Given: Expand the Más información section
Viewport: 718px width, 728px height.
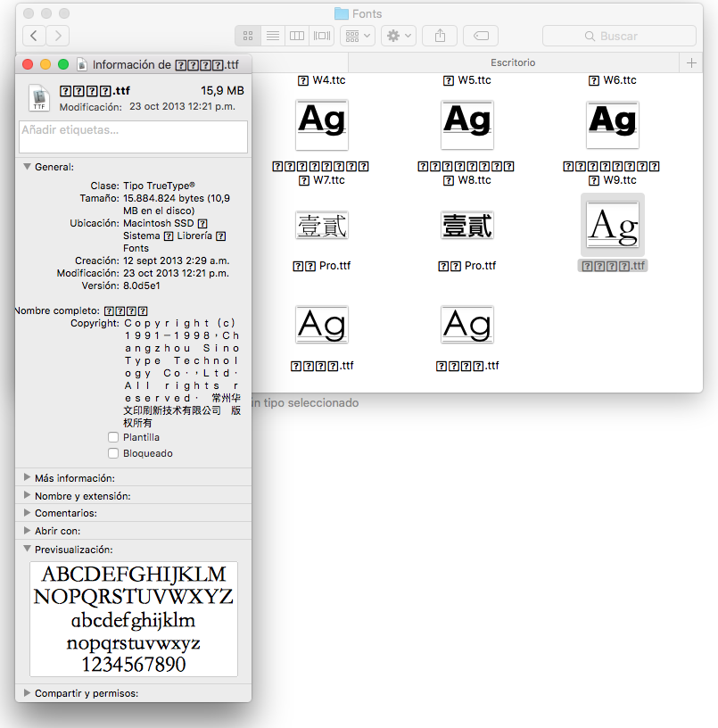Looking at the screenshot, I should click(27, 476).
